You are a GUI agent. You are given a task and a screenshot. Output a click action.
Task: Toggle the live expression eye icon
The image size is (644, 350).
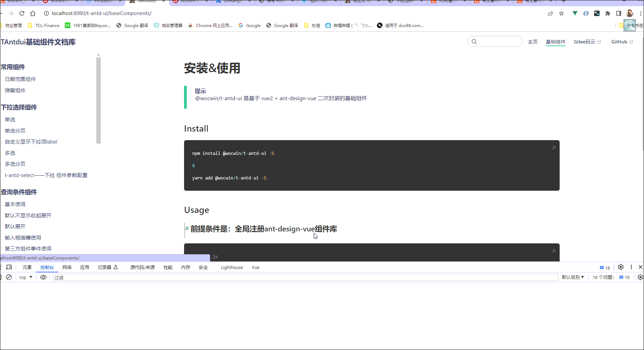tap(43, 277)
